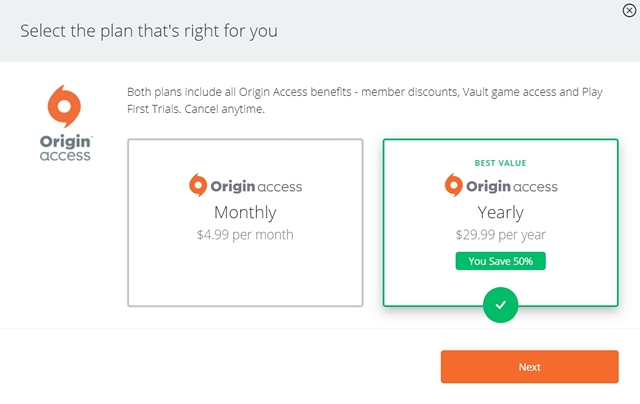Click the Monthly heading text
Viewport: 640px width, 404px height.
tap(245, 212)
